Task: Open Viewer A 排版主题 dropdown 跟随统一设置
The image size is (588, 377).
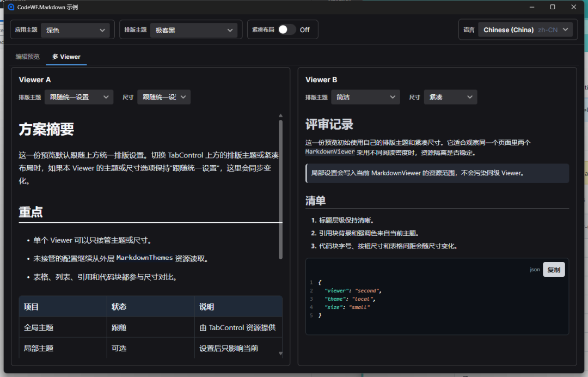Action: point(79,97)
